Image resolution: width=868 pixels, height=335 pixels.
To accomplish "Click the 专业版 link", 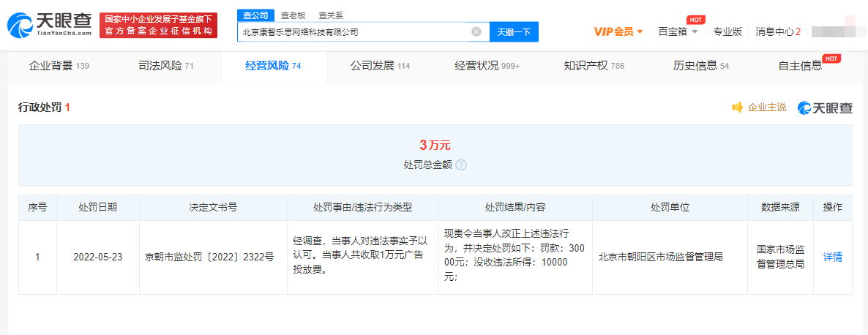I will [727, 31].
